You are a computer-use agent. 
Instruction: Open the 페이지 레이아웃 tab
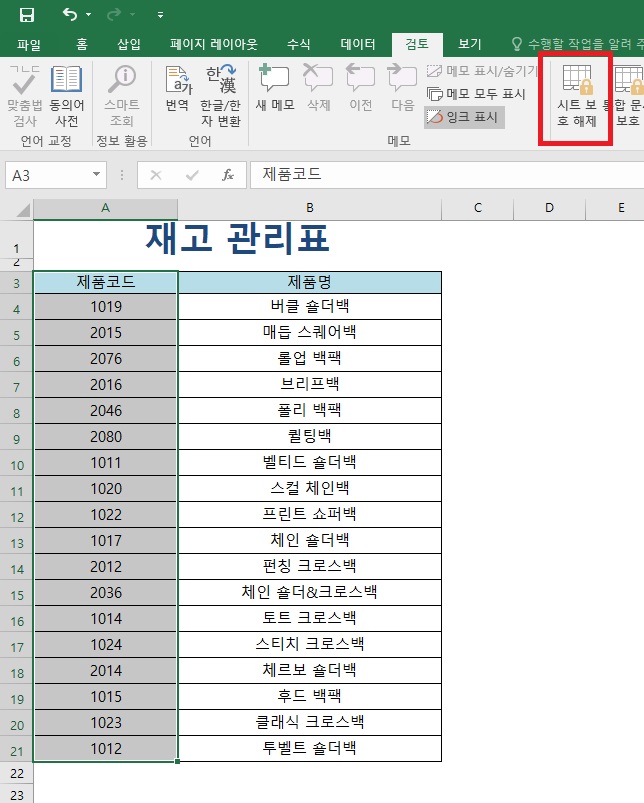(x=213, y=44)
